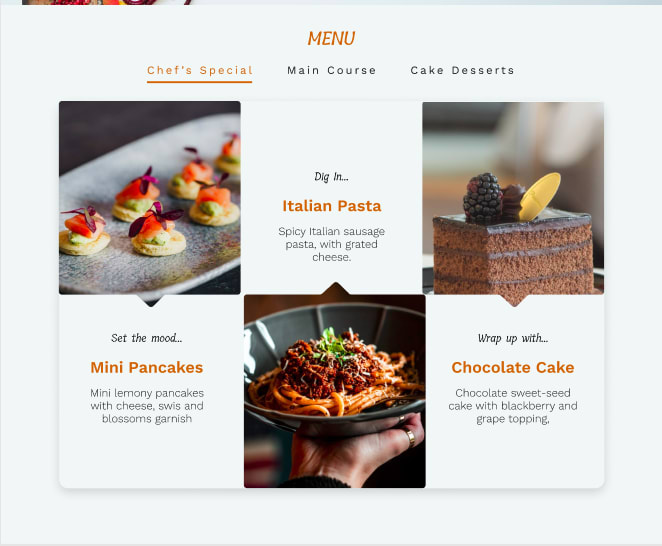The width and height of the screenshot is (662, 546).
Task: Click the orange underline beneath Chef's Special
Action: click(x=200, y=82)
